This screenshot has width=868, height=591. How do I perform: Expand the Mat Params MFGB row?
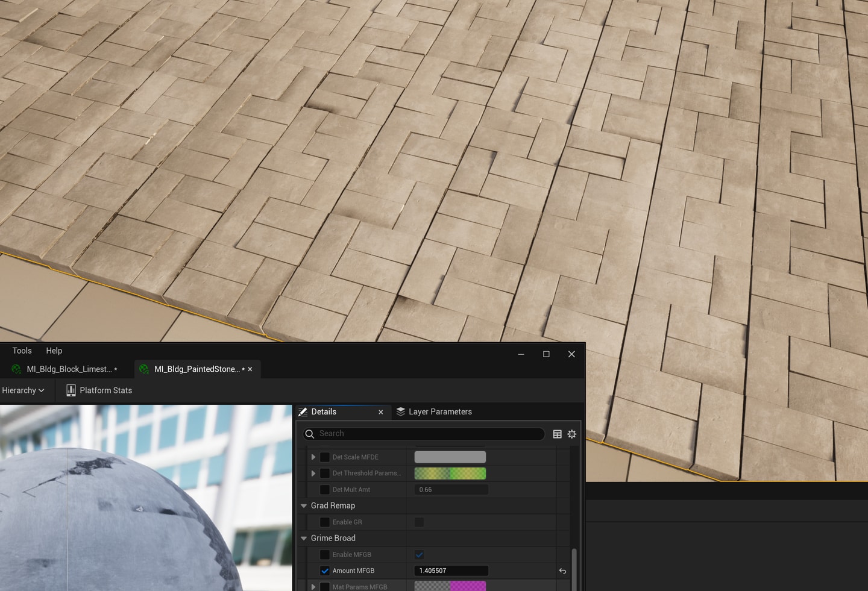[313, 587]
